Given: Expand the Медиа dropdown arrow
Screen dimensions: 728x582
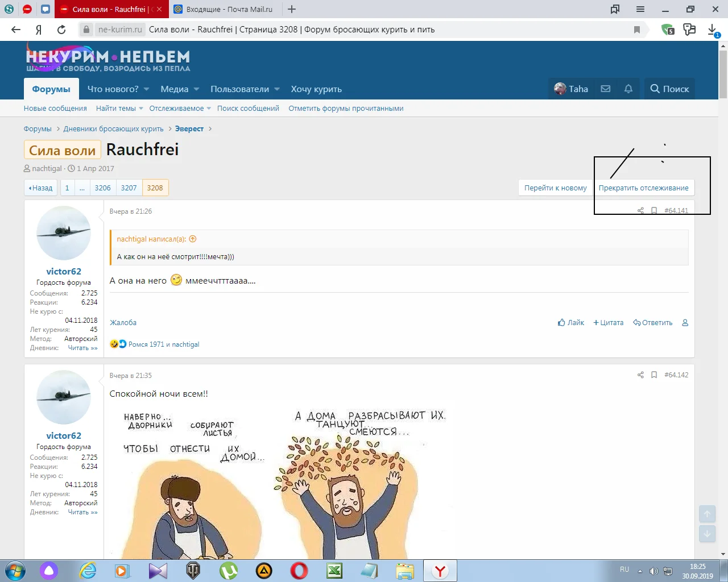Looking at the screenshot, I should [x=196, y=89].
